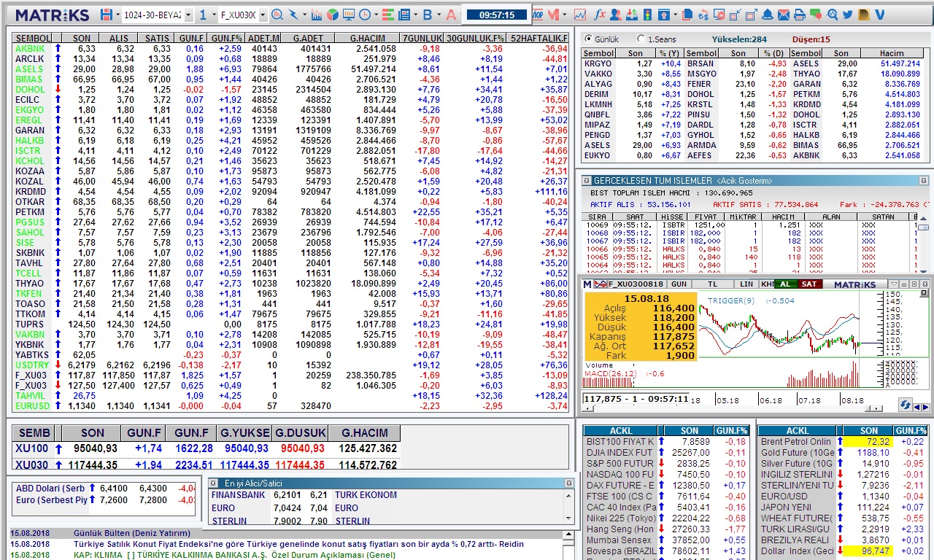Open the line chart icon
Screen dimensions: 934x560
point(580,15)
